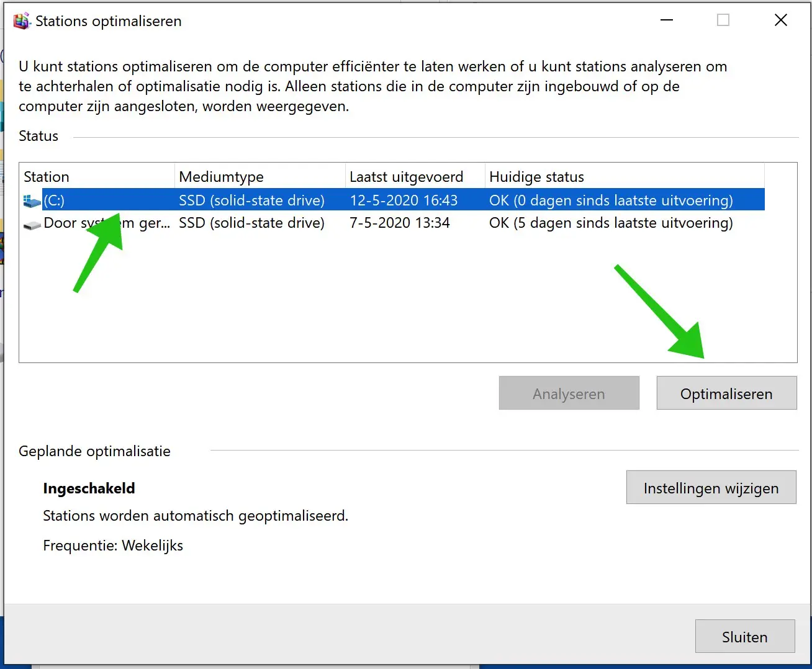Click the Optimaliseren button

[726, 393]
